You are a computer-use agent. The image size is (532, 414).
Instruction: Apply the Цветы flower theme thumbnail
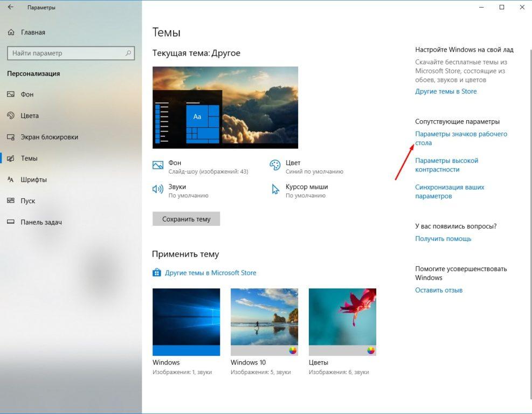[342, 322]
